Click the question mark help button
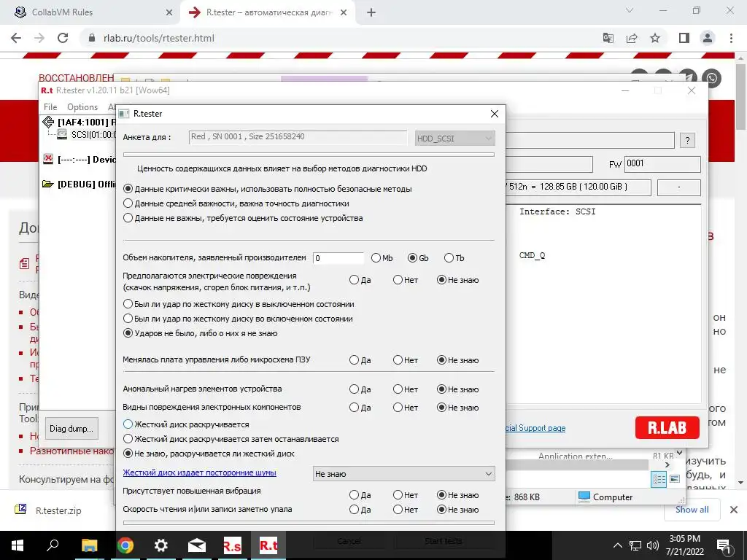The width and height of the screenshot is (747, 560). coord(687,141)
